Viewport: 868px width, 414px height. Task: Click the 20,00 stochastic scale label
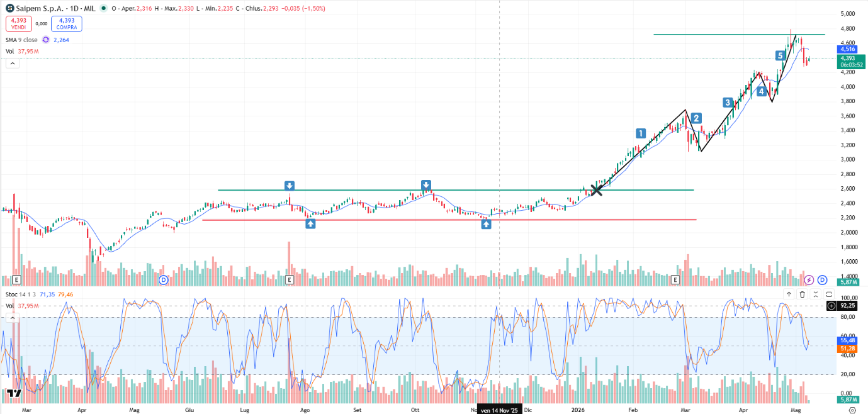coord(847,374)
